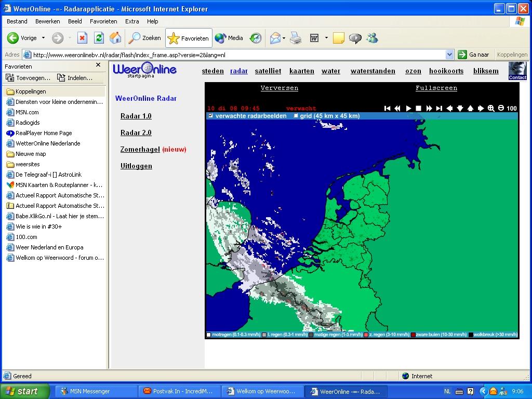
Task: Refresh the page with toolbar icon
Action: click(99, 38)
